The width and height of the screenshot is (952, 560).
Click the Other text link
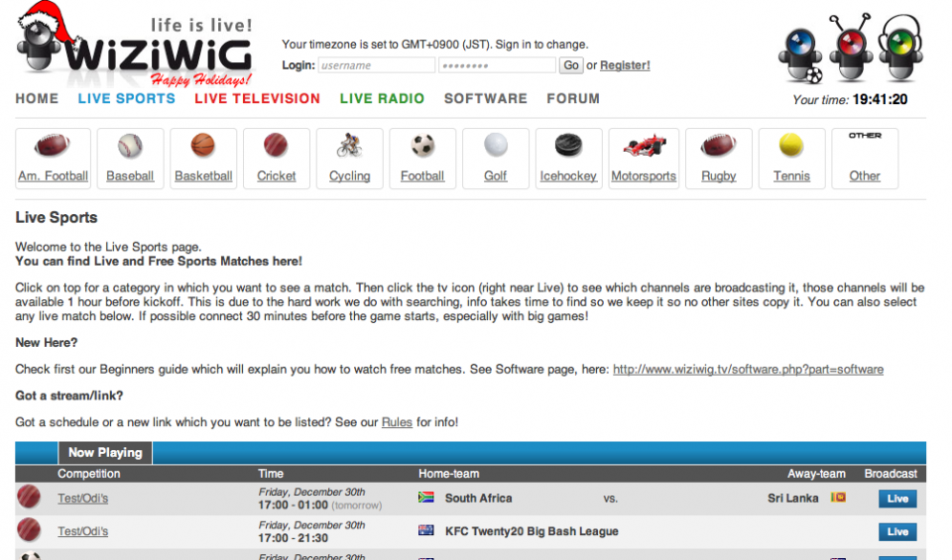[865, 176]
